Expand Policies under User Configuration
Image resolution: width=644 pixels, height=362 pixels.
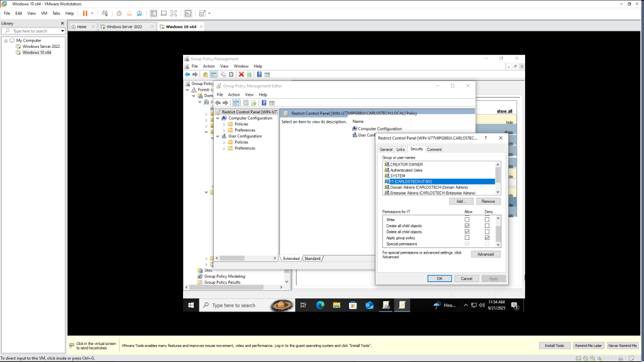click(224, 142)
